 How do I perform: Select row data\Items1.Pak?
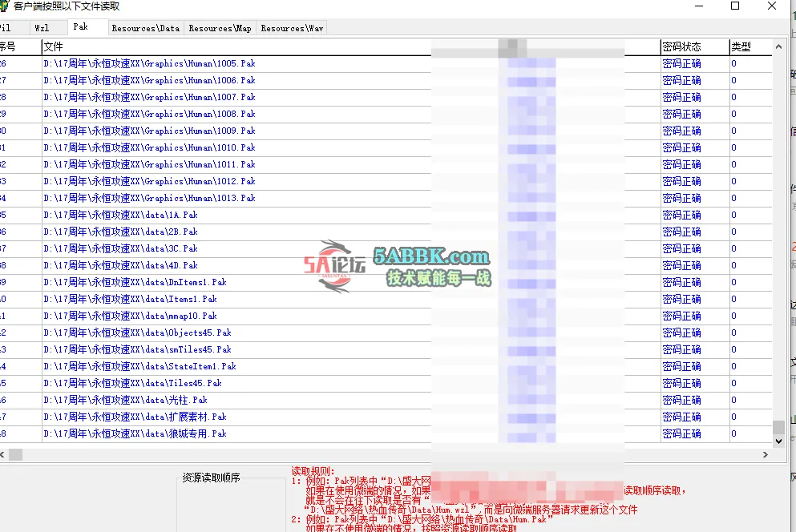[x=386, y=299]
